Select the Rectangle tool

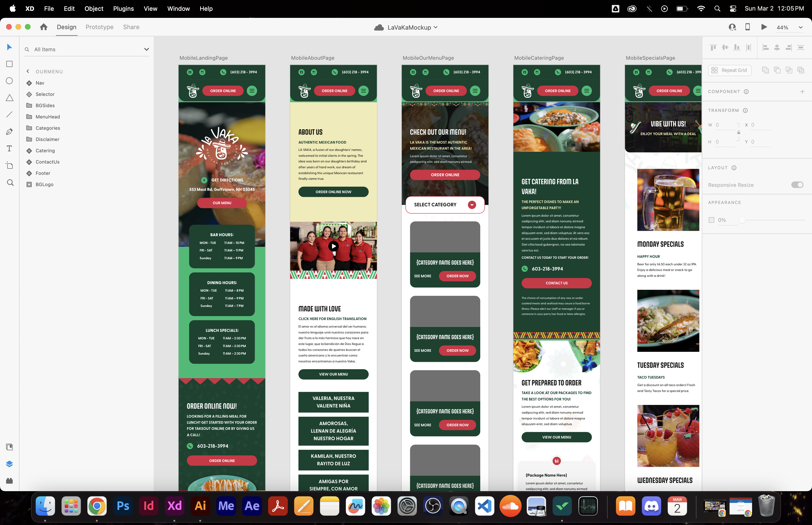tap(10, 64)
